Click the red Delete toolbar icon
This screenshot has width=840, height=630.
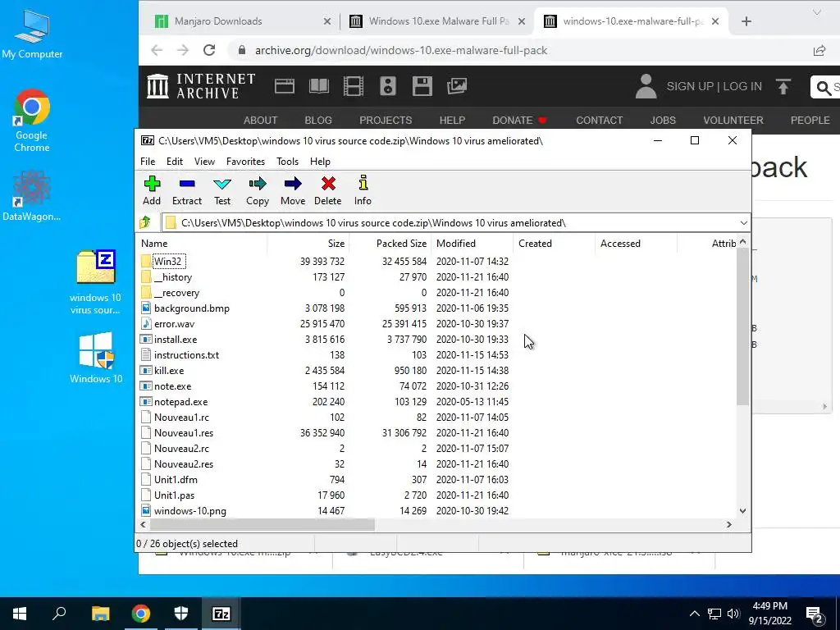328,190
